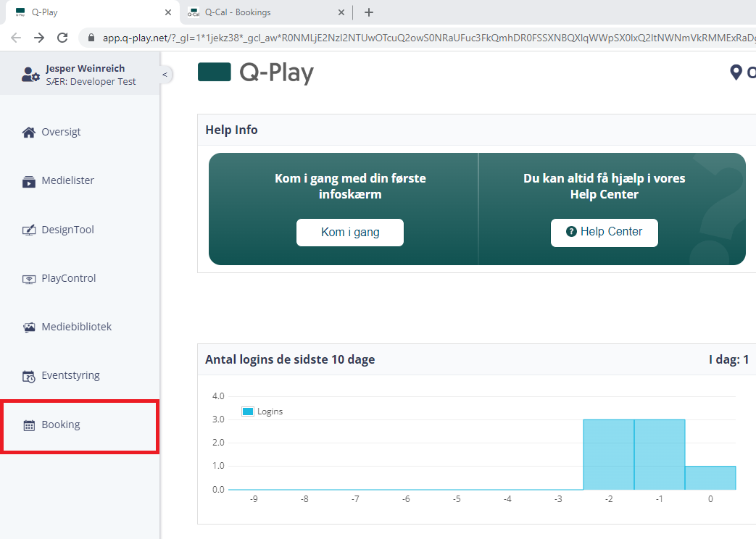The height and width of the screenshot is (539, 756).
Task: Click the Mediebibliotek images icon
Action: [29, 327]
